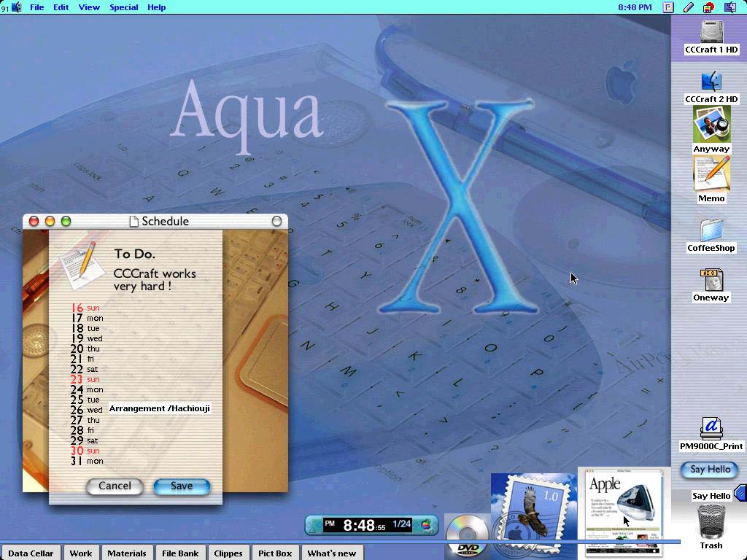This screenshot has height=560, width=747.
Task: Click the 8:48 PM menu bar clock
Action: pyautogui.click(x=635, y=7)
